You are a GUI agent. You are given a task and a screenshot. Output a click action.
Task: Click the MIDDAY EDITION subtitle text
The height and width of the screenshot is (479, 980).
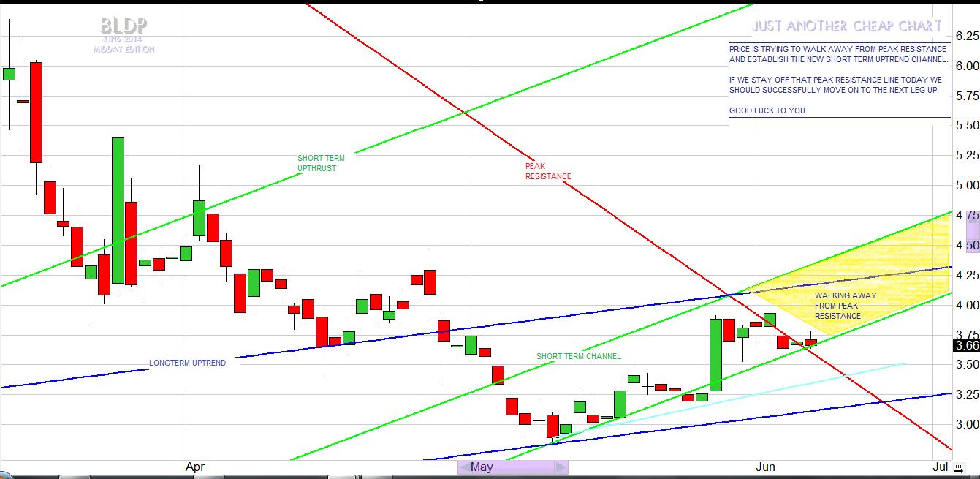pos(124,50)
